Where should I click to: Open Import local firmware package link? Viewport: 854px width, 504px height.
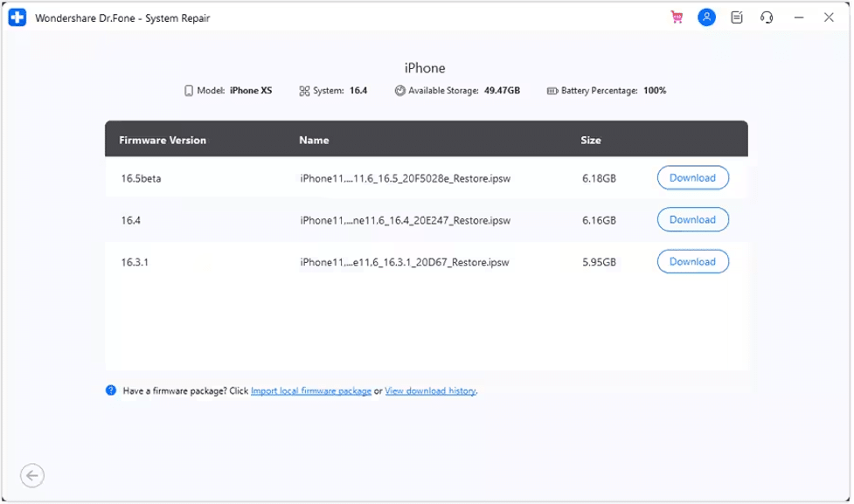click(x=310, y=391)
